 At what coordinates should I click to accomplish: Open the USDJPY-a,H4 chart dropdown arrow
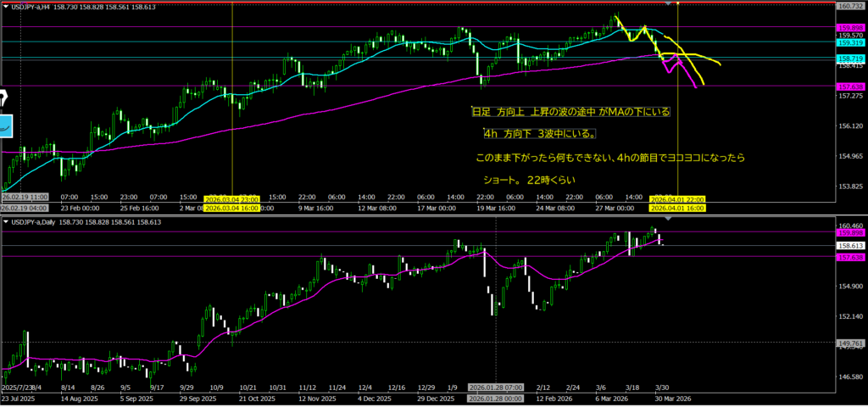[6, 6]
